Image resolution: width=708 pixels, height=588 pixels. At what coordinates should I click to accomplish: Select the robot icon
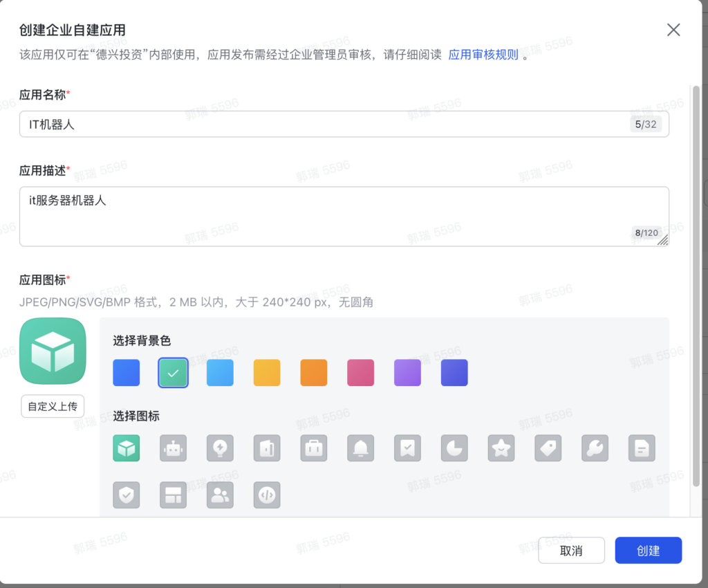(x=173, y=448)
